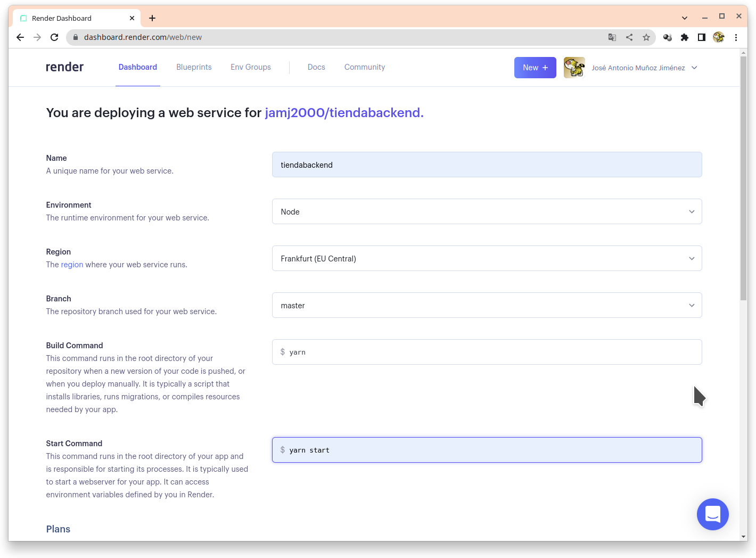Click the site padlock icon
Screen dimensions: 756x558
coord(75,37)
